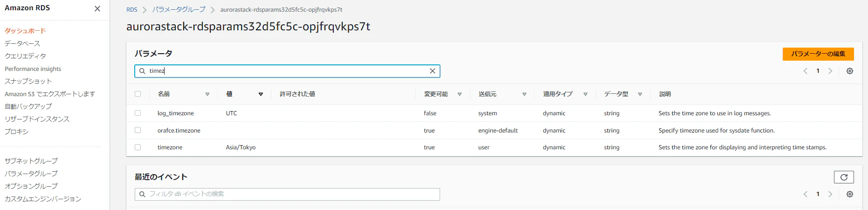Go to previous page of parameters
Image resolution: width=868 pixels, height=210 pixels.
point(805,71)
